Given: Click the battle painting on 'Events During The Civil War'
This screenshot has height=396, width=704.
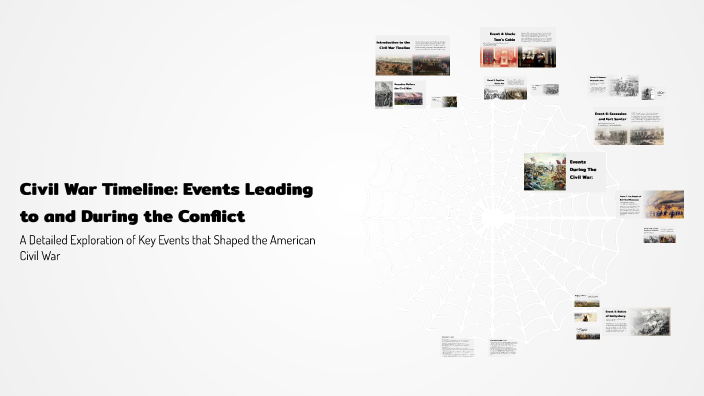Looking at the screenshot, I should 545,172.
